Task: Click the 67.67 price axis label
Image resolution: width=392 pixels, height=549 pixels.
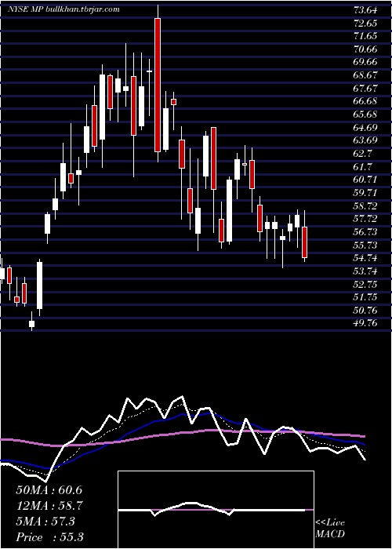Action: click(x=365, y=89)
